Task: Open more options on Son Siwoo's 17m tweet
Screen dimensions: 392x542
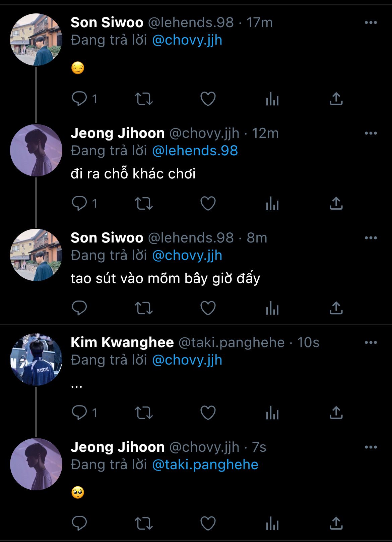Action: tap(371, 23)
